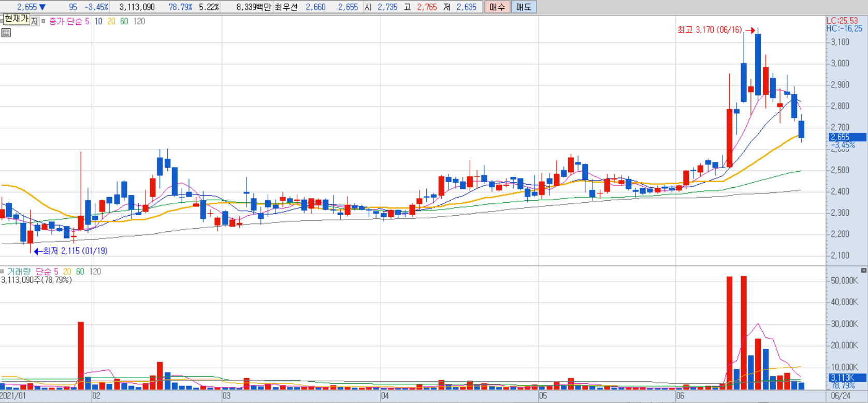
Task: Click the open price 2,735 in header
Action: (x=387, y=7)
